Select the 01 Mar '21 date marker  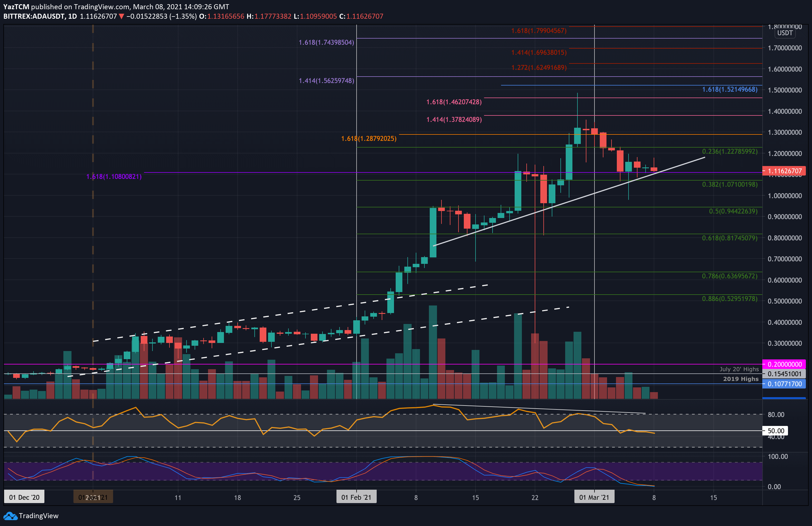click(594, 497)
